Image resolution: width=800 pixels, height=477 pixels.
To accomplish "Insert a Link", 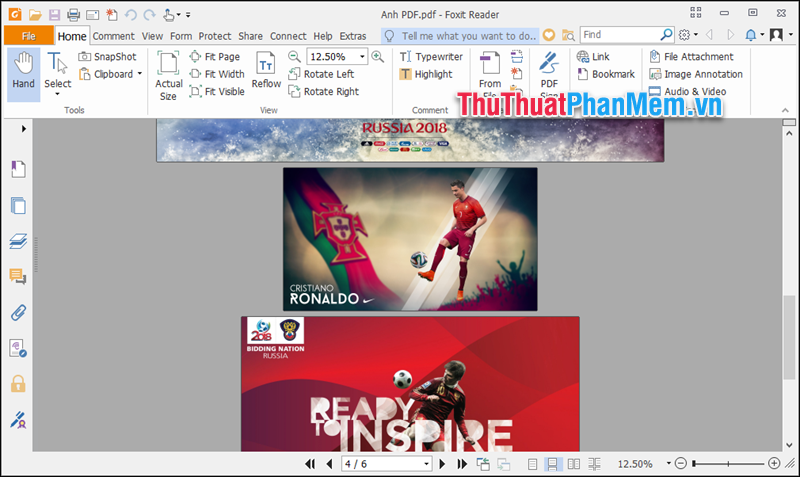I will coord(593,57).
